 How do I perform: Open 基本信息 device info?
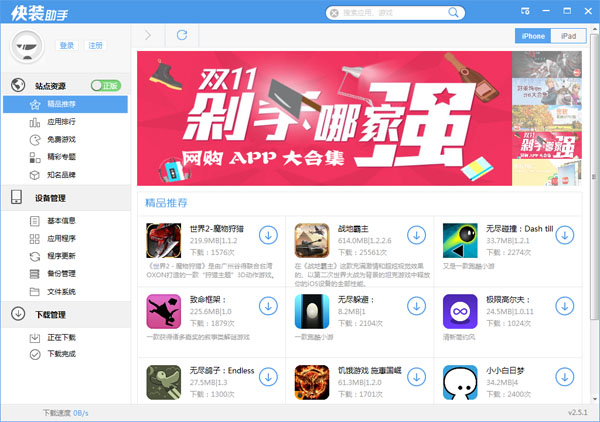pos(61,221)
